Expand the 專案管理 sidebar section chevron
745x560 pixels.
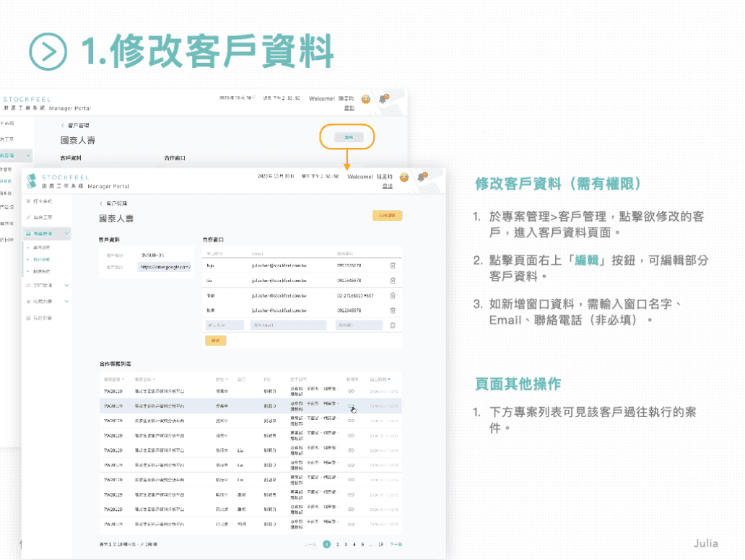pos(66,234)
